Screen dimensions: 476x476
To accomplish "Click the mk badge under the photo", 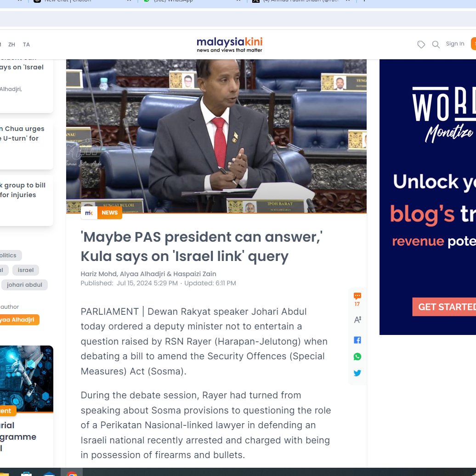I will click(89, 213).
